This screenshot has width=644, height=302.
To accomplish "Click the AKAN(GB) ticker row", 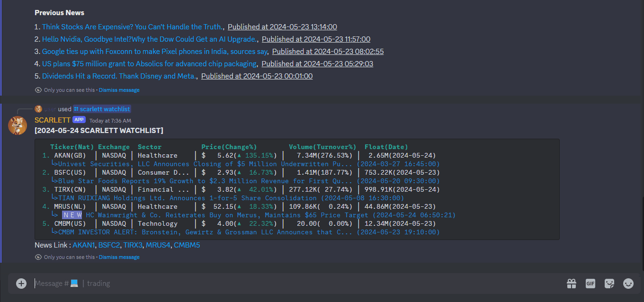I will pyautogui.click(x=239, y=155).
